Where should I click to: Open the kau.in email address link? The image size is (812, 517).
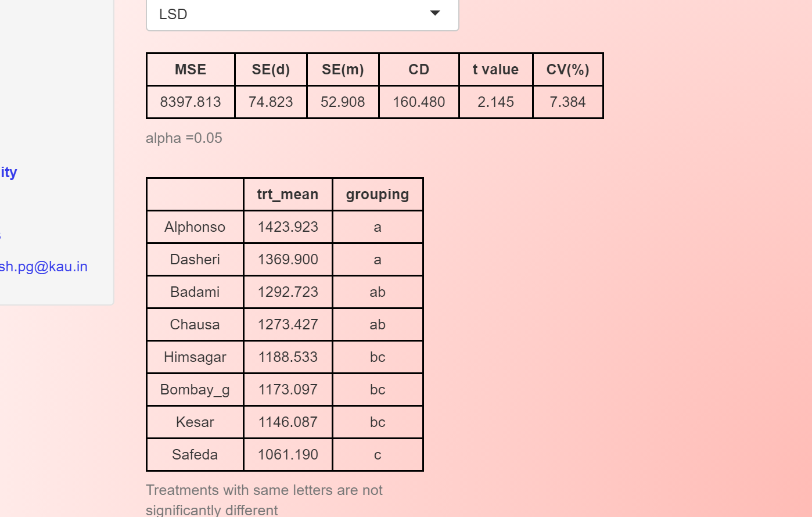pyautogui.click(x=44, y=267)
